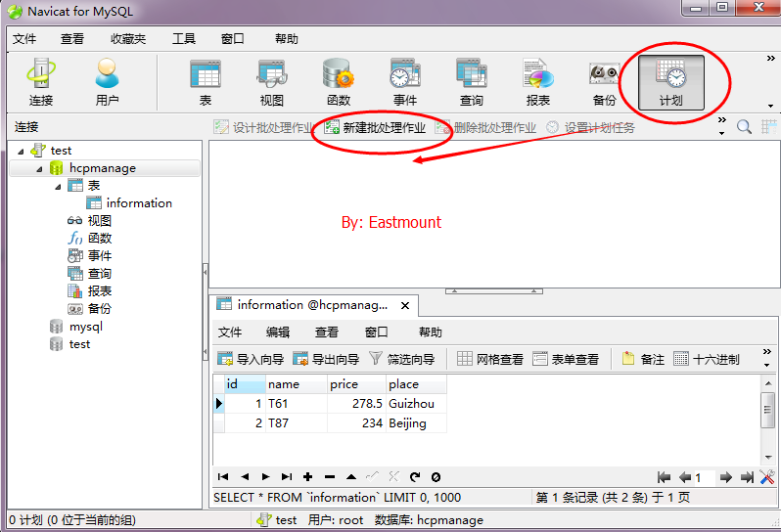
Task: Open the 事件 event toolbar icon
Action: [x=405, y=82]
